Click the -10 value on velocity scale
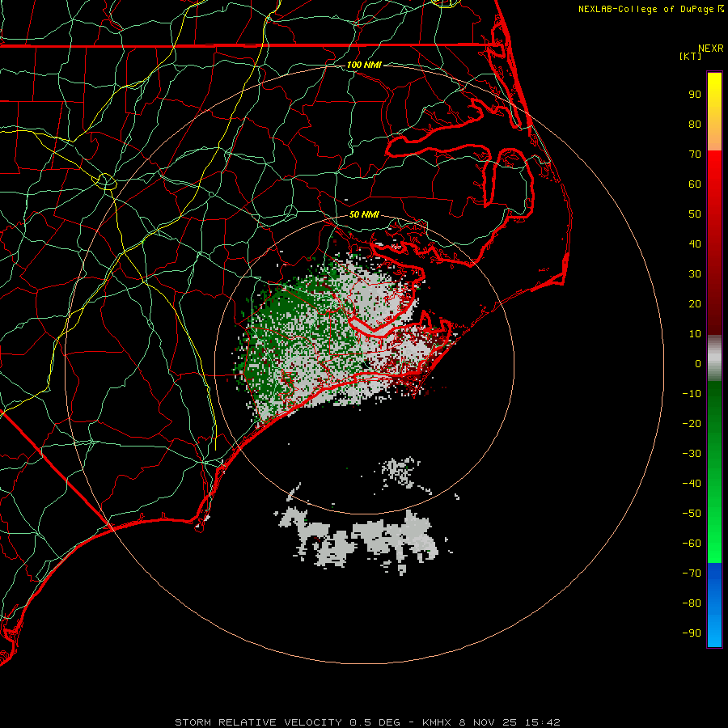Viewport: 728px width, 728px height. 692,394
